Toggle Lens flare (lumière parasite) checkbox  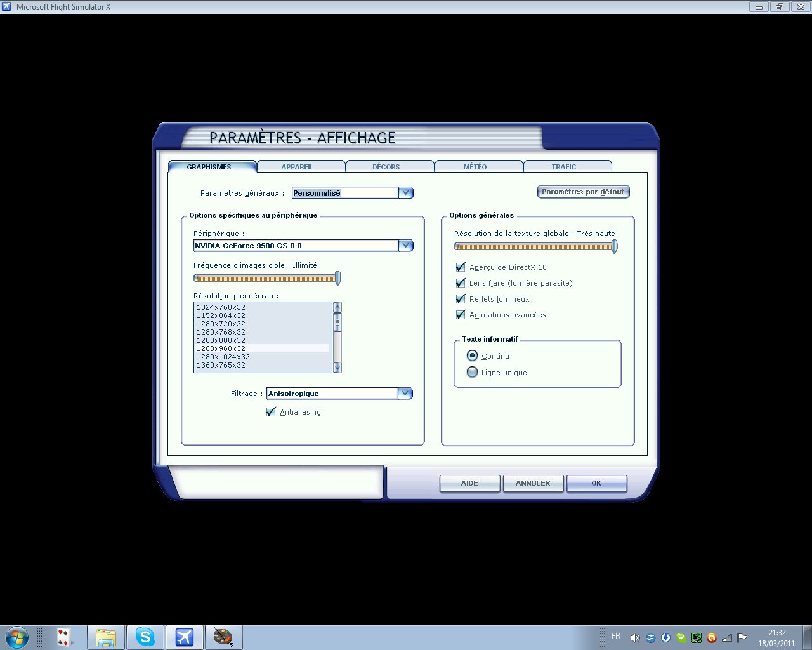[x=461, y=283]
